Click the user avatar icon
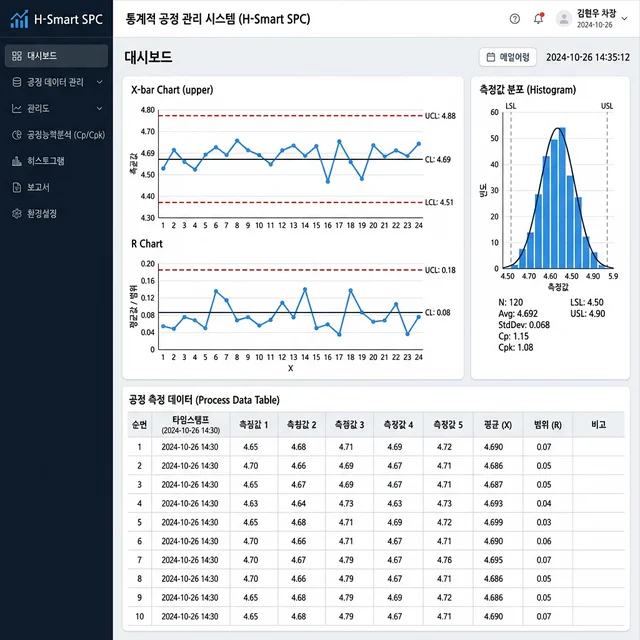Image resolution: width=640 pixels, height=640 pixels. point(563,18)
